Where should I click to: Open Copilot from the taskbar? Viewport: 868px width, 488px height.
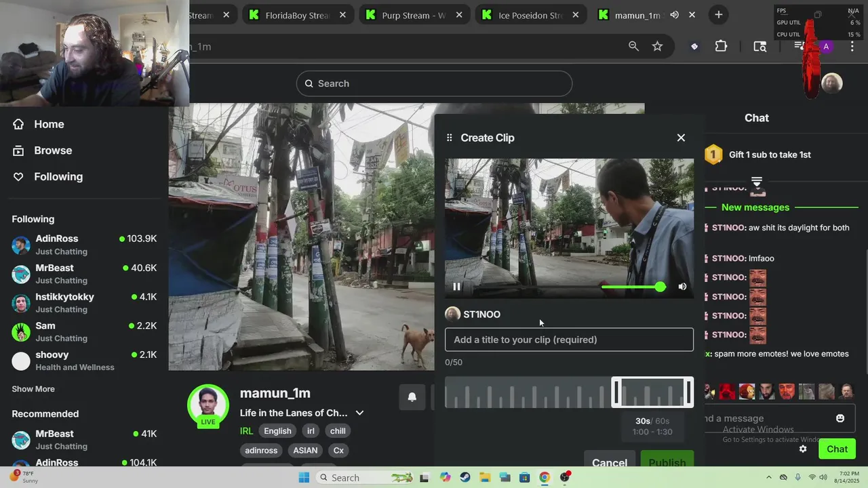click(445, 478)
